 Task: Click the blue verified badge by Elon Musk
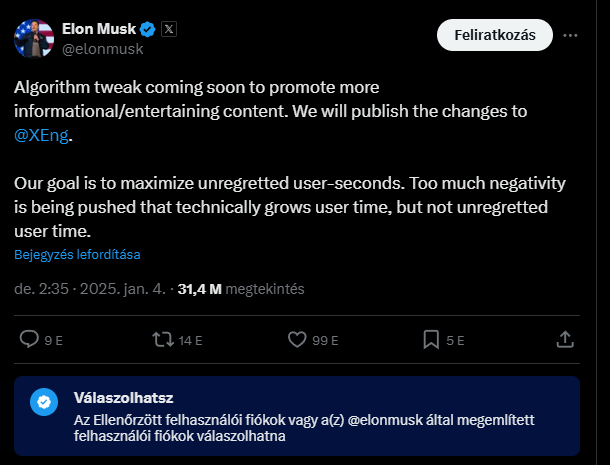click(147, 29)
